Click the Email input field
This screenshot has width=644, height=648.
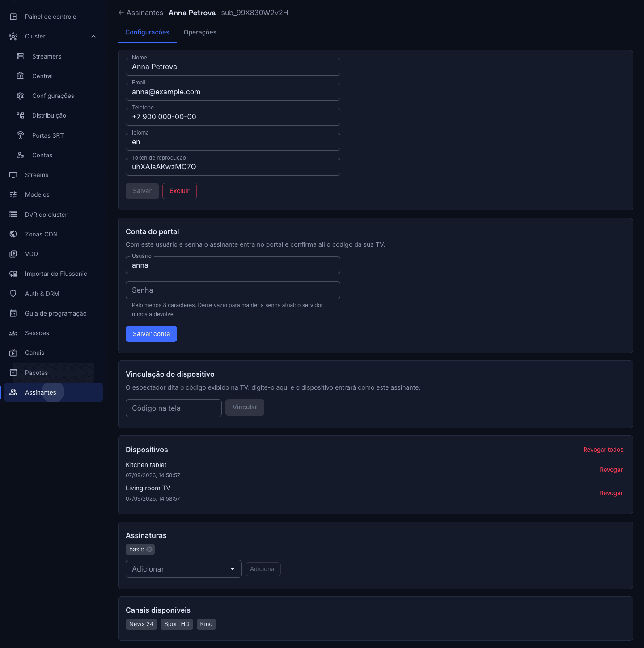point(233,92)
